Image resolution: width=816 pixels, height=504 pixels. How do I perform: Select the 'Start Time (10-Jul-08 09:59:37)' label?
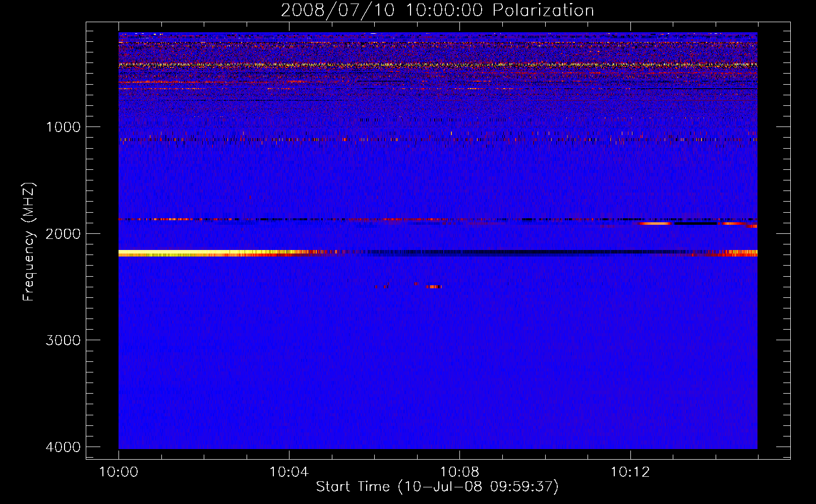[437, 487]
